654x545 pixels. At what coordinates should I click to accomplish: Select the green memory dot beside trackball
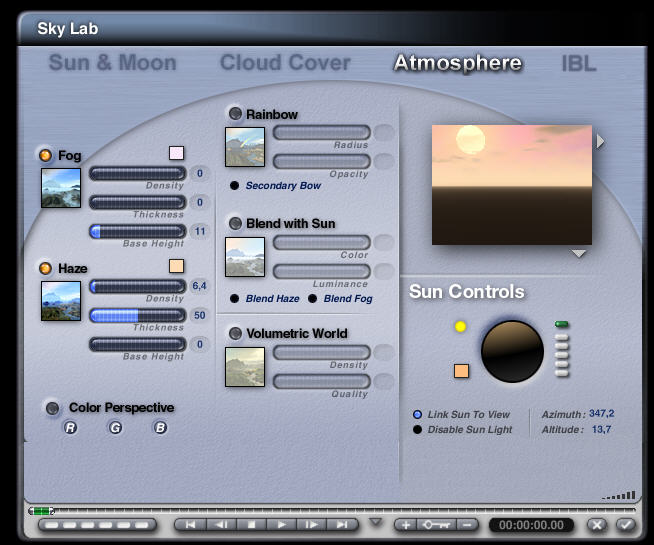point(562,324)
